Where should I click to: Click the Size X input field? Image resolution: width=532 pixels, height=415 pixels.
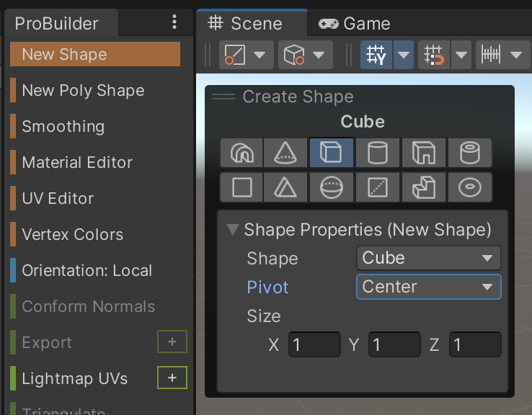point(314,345)
